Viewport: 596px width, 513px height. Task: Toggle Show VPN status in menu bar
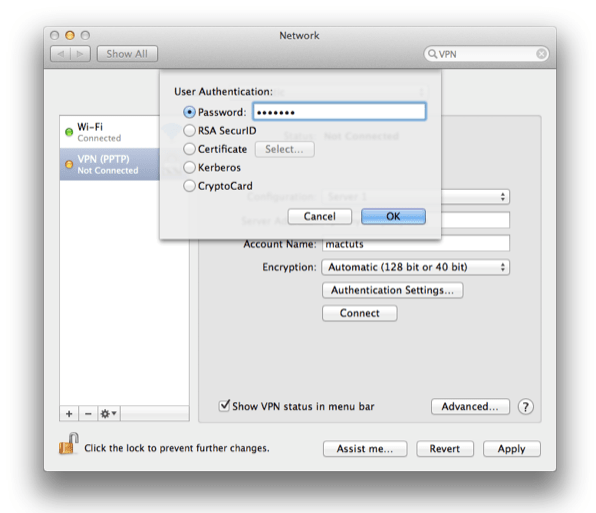click(225, 406)
